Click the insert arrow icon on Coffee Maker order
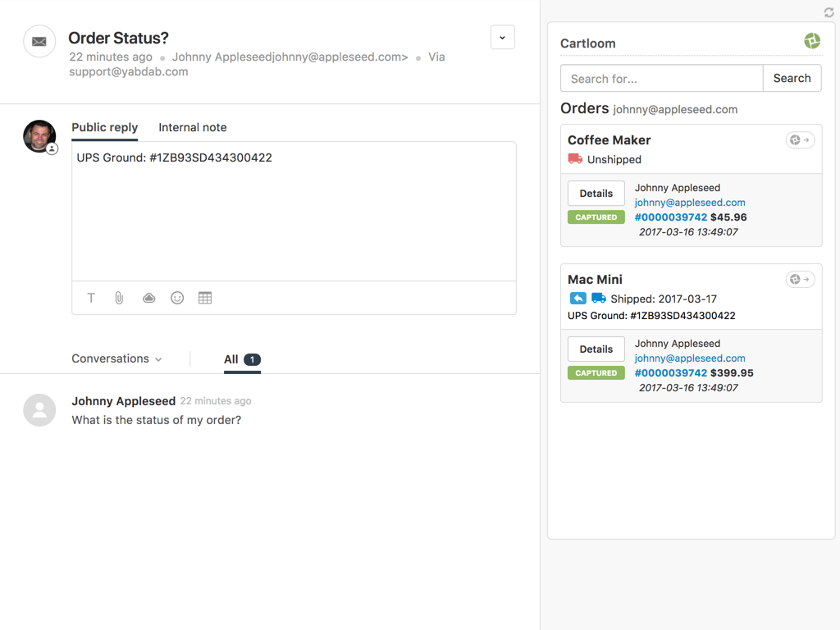This screenshot has width=840, height=630. click(800, 140)
